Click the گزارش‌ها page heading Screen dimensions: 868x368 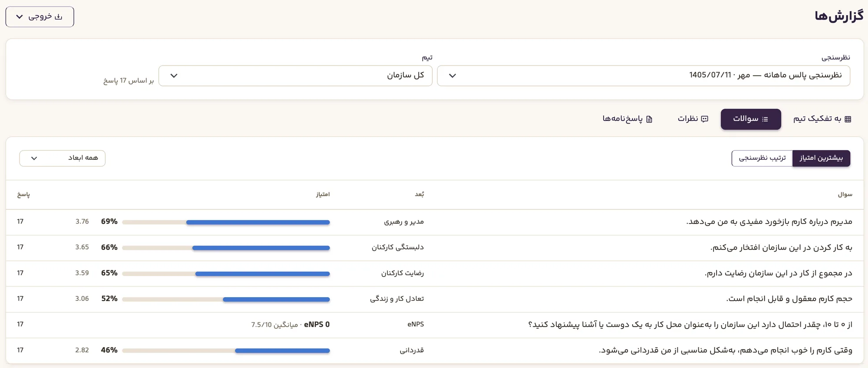[x=838, y=16]
